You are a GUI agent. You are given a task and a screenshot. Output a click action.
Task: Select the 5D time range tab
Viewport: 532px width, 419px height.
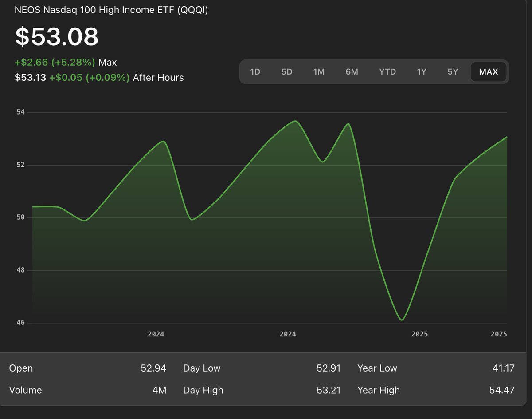(287, 71)
